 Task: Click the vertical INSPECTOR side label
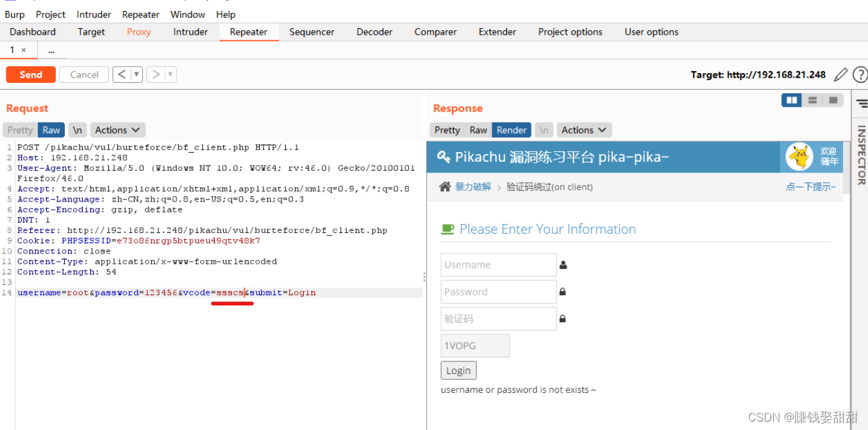861,155
